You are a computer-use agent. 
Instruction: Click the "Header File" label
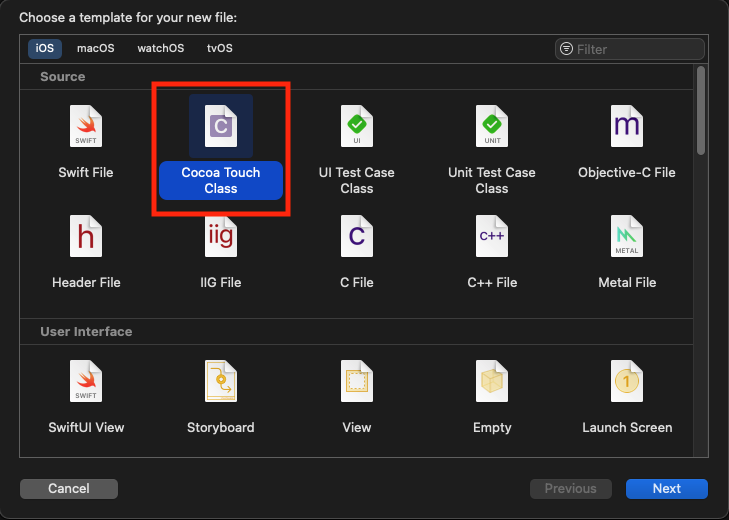click(86, 282)
